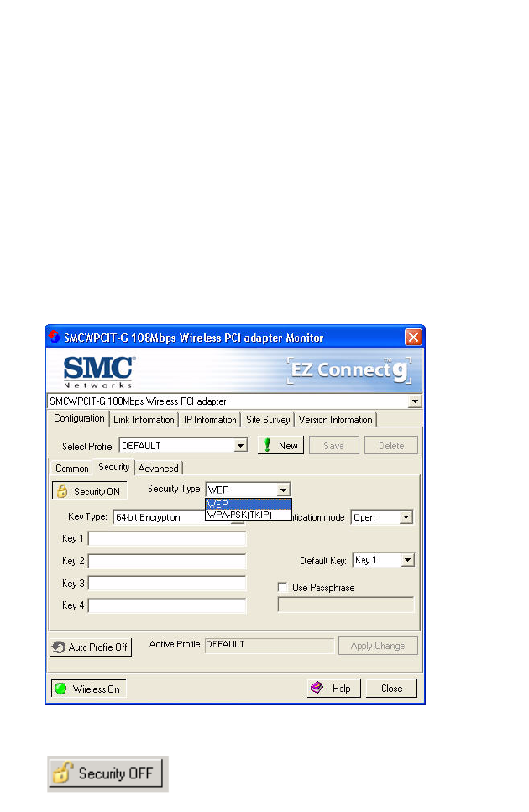Click the Delete profile button
Viewport: 529px width, 812px height.
click(391, 445)
